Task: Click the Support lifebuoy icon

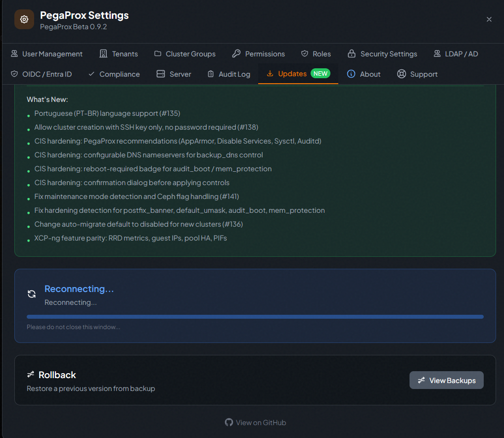Action: click(x=402, y=74)
